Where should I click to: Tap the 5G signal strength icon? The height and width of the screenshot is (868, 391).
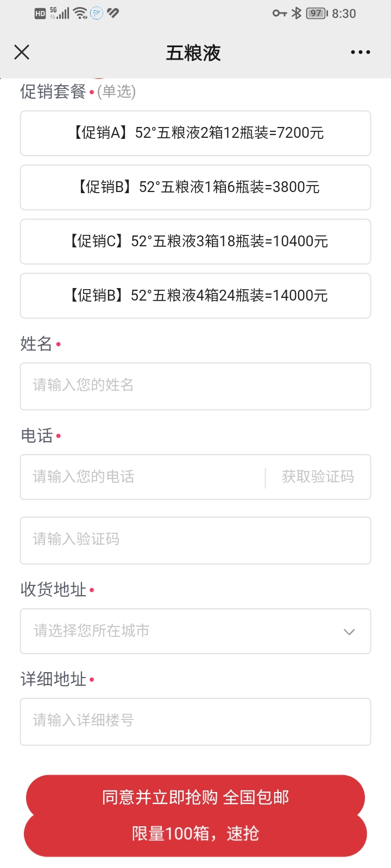coord(60,13)
